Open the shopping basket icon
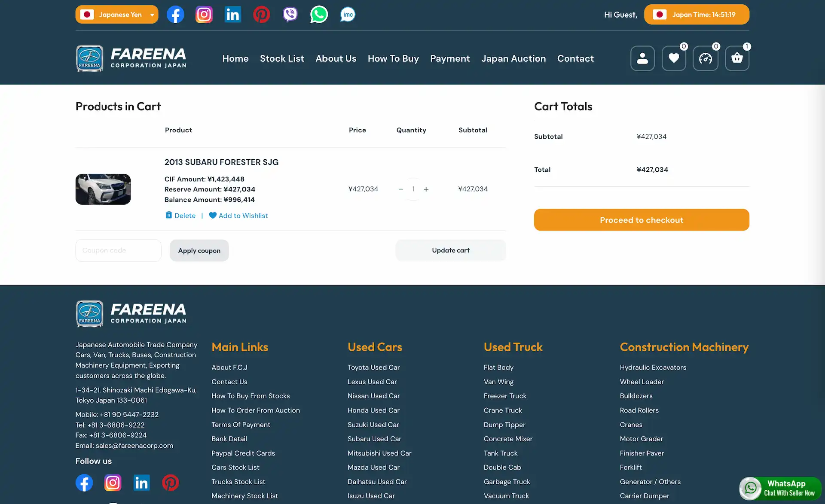This screenshot has width=825, height=504. [x=737, y=58]
